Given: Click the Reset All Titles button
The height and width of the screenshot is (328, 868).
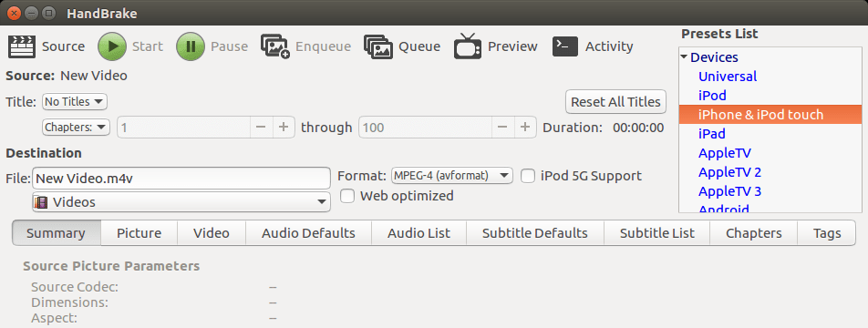Looking at the screenshot, I should click(x=615, y=102).
